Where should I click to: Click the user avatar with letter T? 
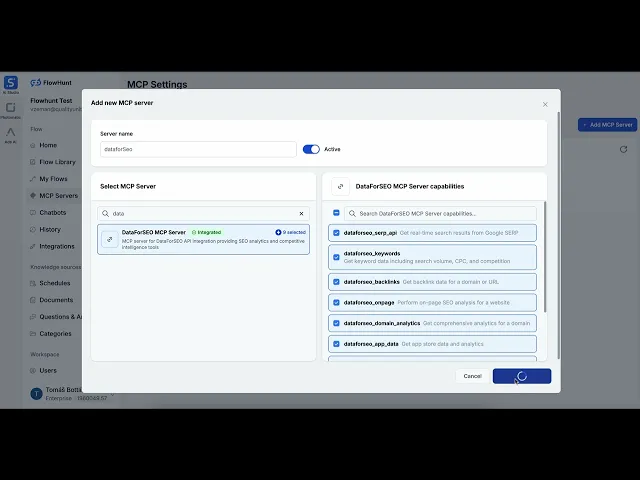pos(36,393)
